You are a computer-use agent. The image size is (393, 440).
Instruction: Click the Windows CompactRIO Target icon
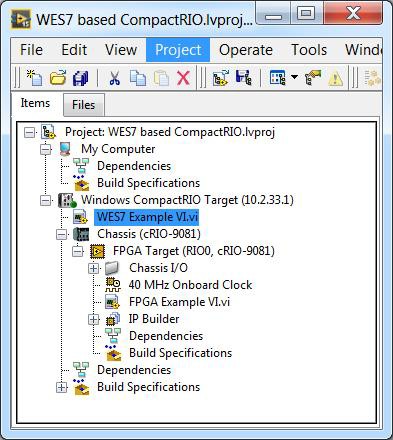coord(67,200)
